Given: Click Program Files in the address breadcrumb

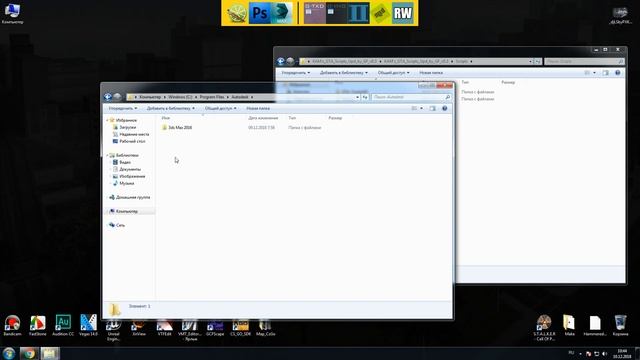Looking at the screenshot, I should 212,97.
